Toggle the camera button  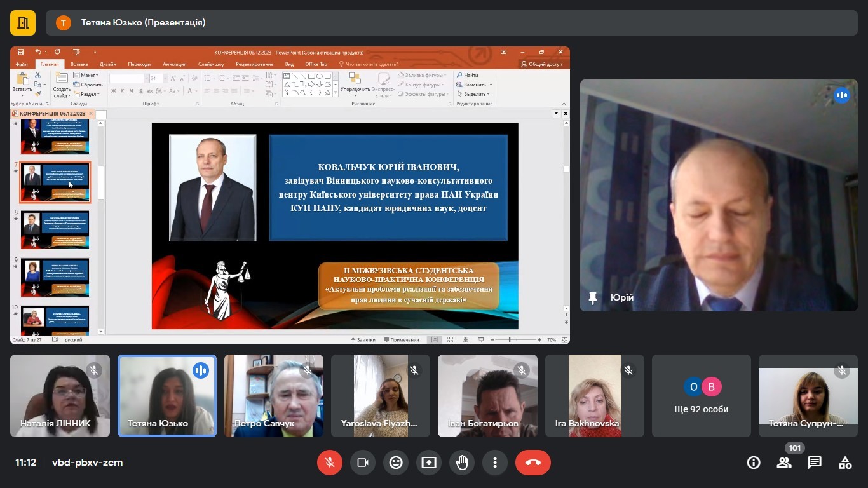click(x=363, y=463)
